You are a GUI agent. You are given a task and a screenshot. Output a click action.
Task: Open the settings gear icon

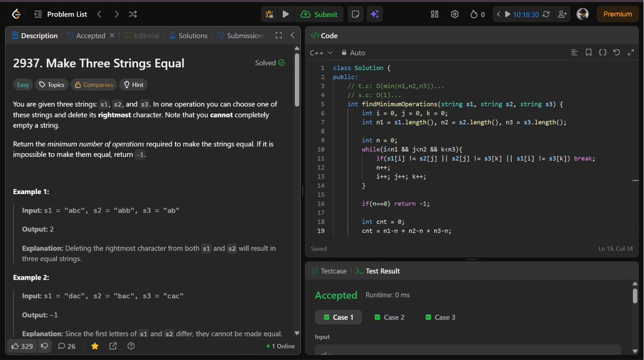coord(455,14)
